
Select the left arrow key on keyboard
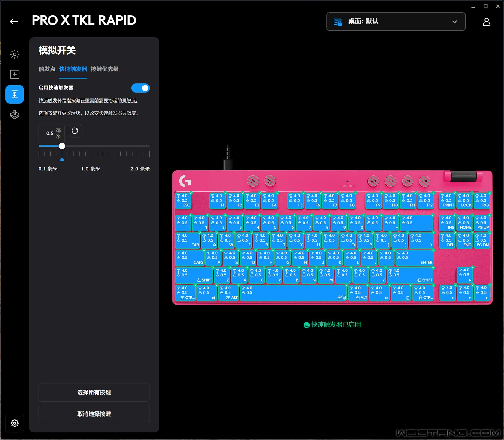[x=448, y=293]
